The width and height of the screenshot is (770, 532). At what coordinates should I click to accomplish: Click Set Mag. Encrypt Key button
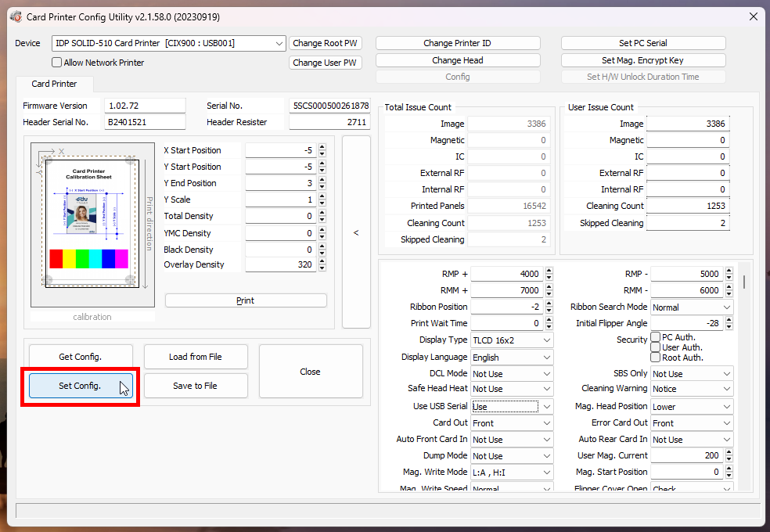(x=643, y=60)
